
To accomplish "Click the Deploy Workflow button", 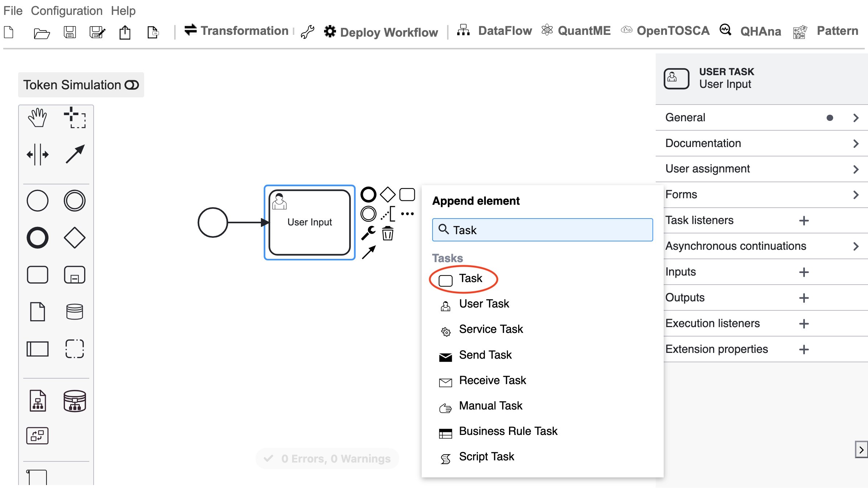I will pyautogui.click(x=381, y=32).
